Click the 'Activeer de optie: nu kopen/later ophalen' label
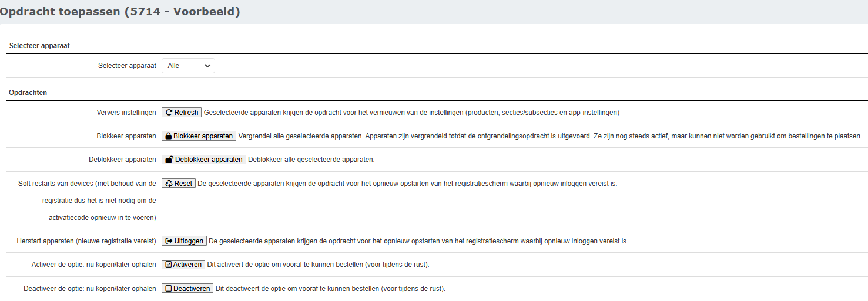This screenshot has height=301, width=868. [x=93, y=265]
